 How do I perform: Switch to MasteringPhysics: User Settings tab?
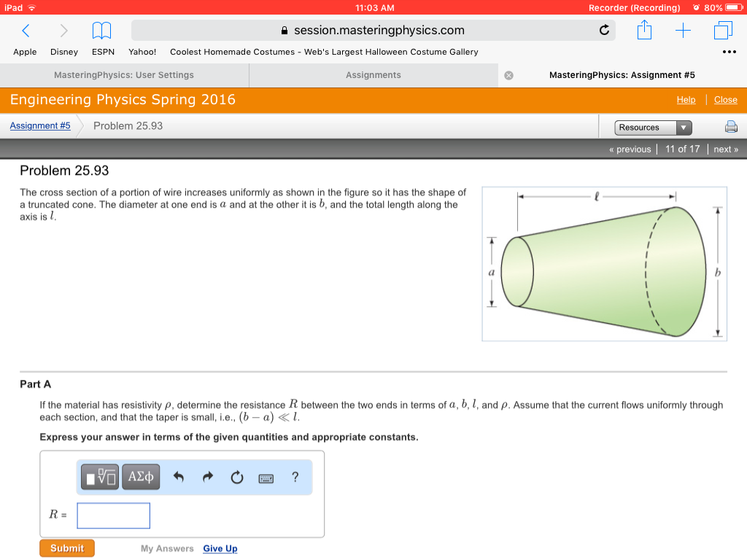(123, 74)
